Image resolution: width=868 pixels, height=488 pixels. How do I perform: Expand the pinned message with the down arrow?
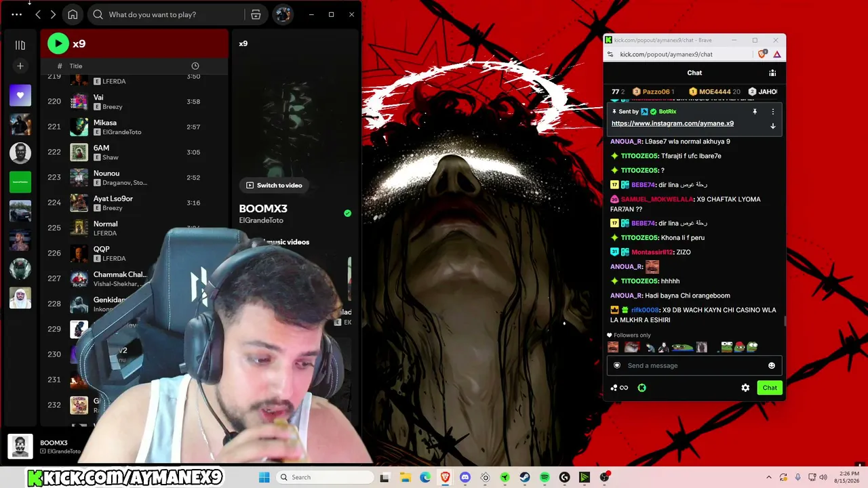point(772,126)
